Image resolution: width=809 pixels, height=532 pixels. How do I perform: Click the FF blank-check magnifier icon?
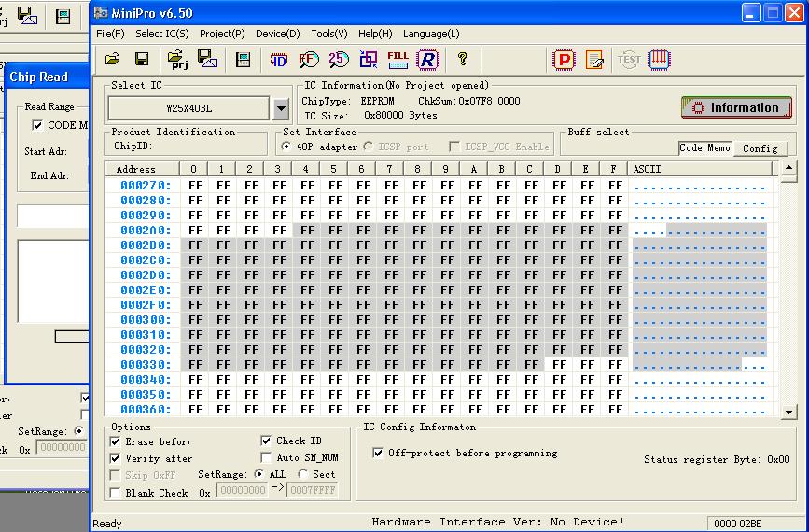[x=309, y=60]
